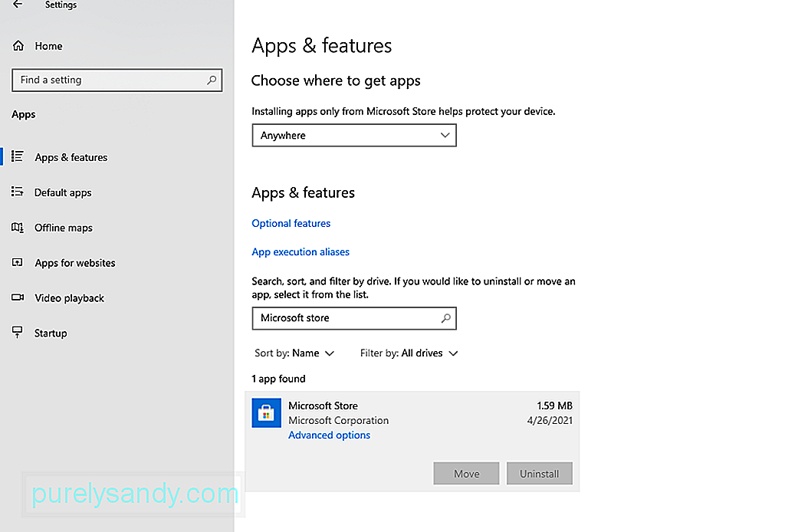Select the Microsoft Store app name

(x=323, y=406)
